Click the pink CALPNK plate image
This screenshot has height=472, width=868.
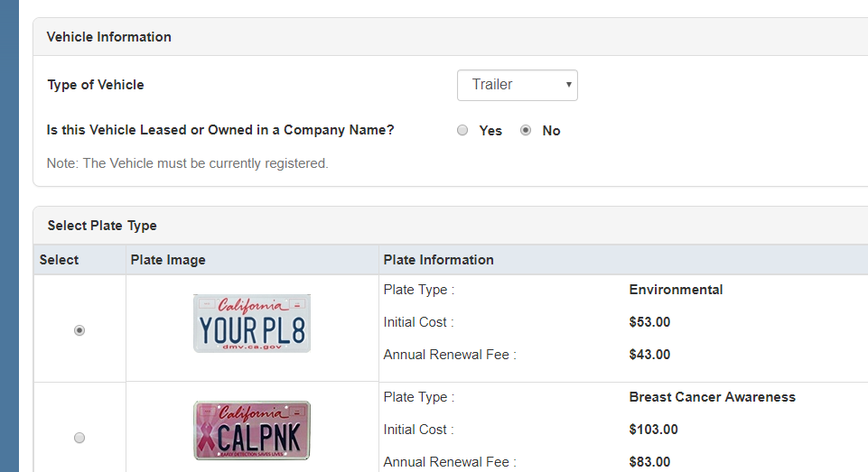click(252, 430)
